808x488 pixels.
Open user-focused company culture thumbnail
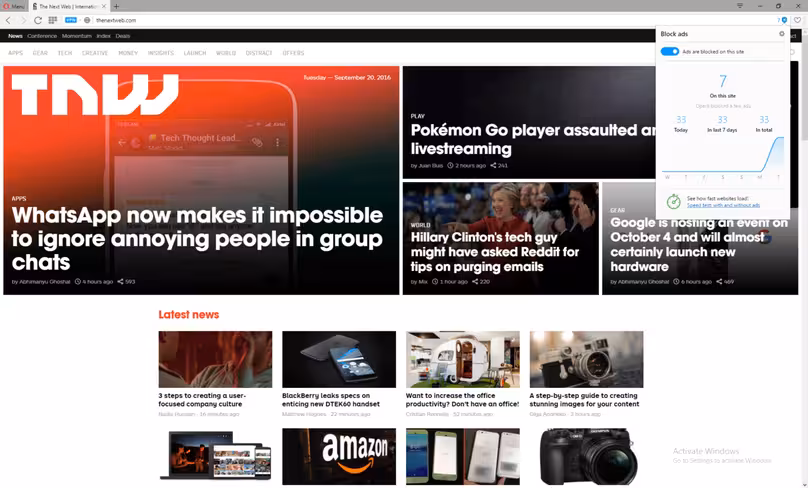pos(215,359)
